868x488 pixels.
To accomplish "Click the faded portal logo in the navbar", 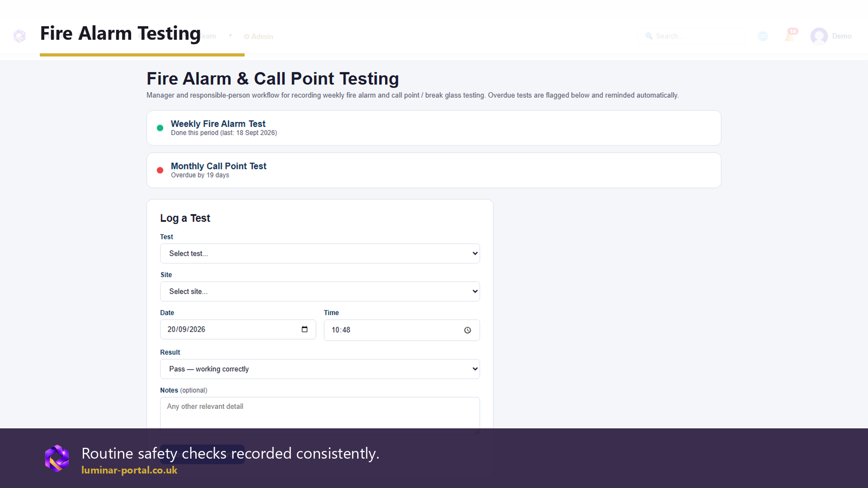I will tap(19, 36).
